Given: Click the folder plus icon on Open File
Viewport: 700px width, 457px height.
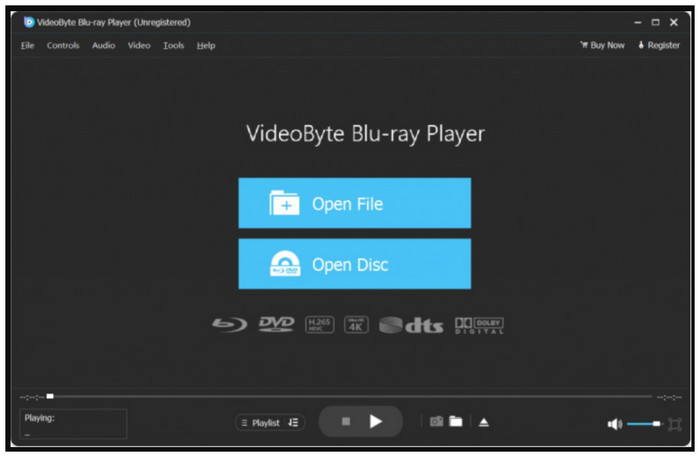Looking at the screenshot, I should [284, 203].
